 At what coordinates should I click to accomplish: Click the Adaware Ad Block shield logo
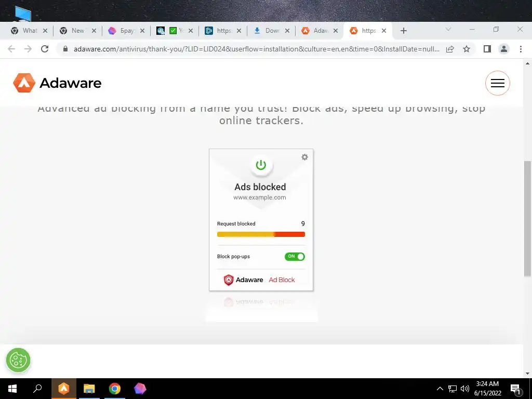point(229,280)
